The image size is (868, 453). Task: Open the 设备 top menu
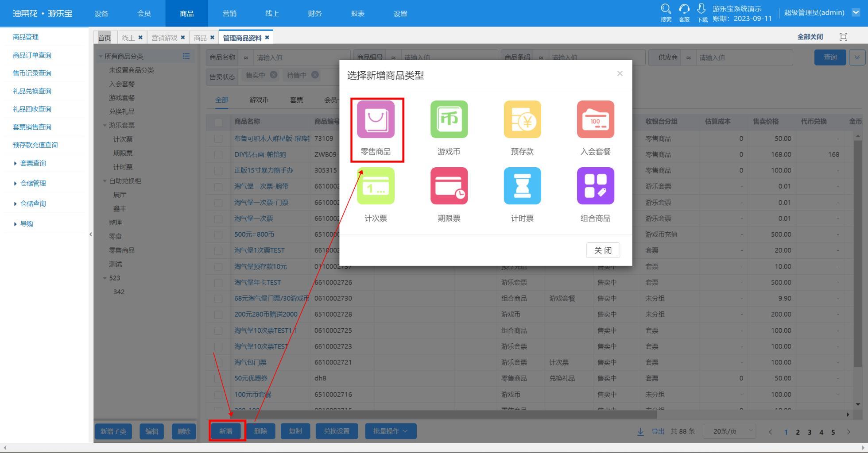pos(101,13)
